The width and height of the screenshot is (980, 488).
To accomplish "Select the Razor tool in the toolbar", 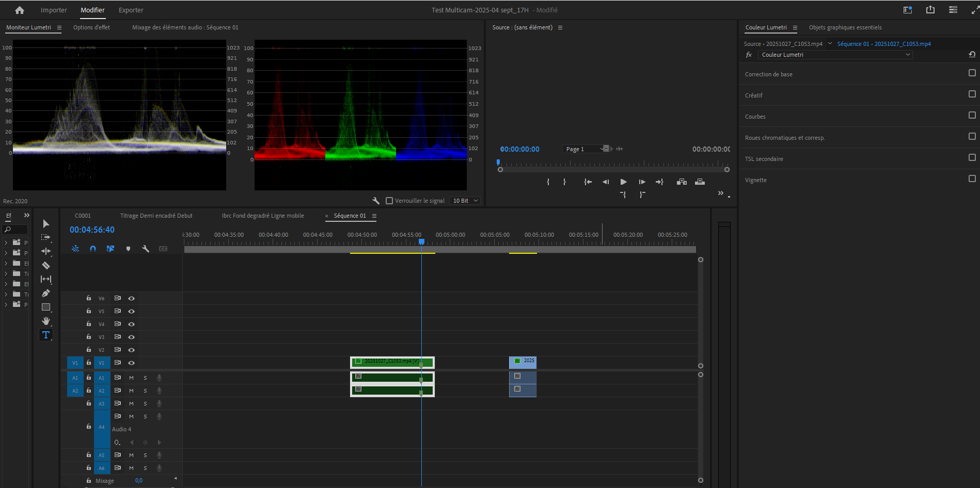I will click(46, 265).
